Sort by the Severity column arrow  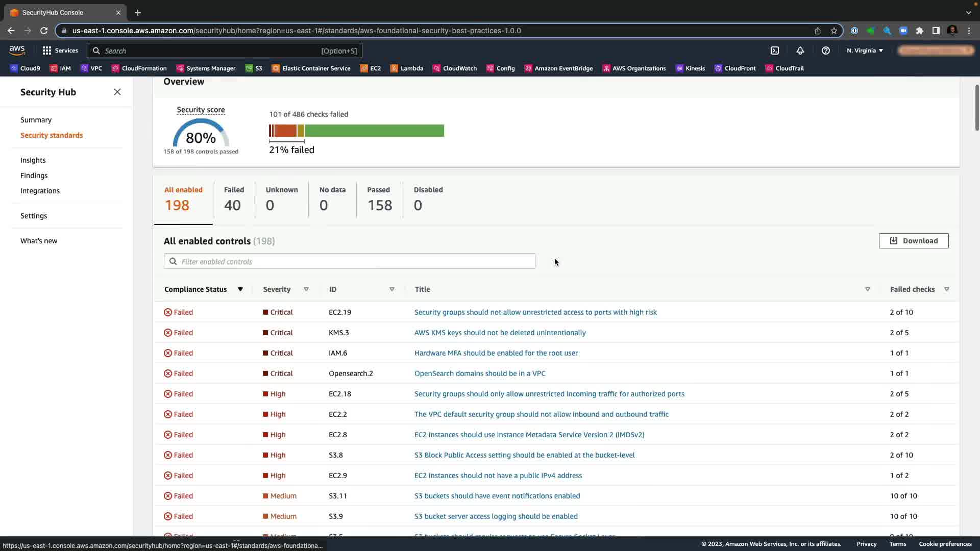click(306, 289)
